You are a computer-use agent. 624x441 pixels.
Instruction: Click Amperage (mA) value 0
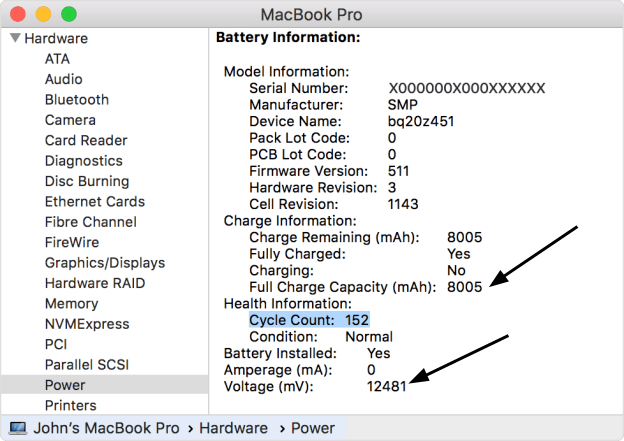[371, 370]
